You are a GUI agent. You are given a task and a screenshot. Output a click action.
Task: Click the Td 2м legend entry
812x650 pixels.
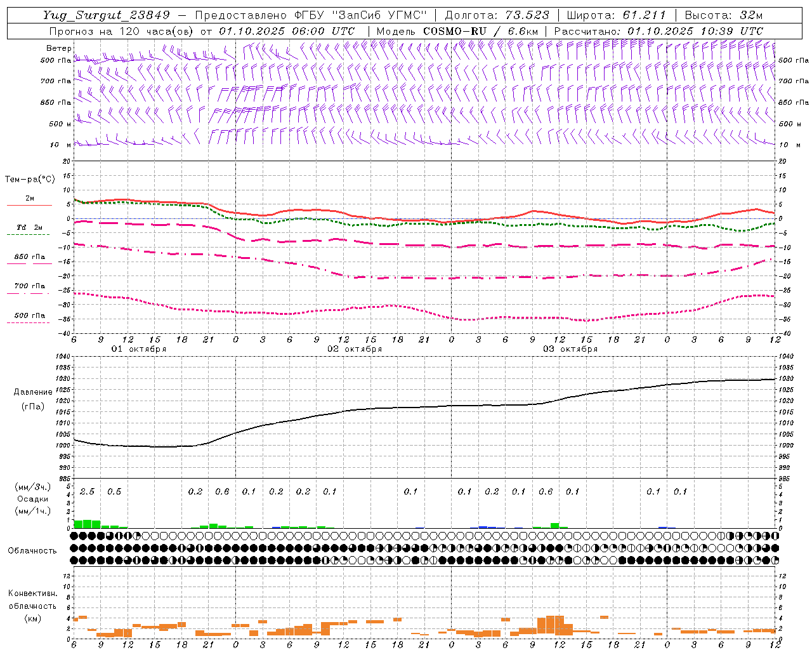point(29,227)
